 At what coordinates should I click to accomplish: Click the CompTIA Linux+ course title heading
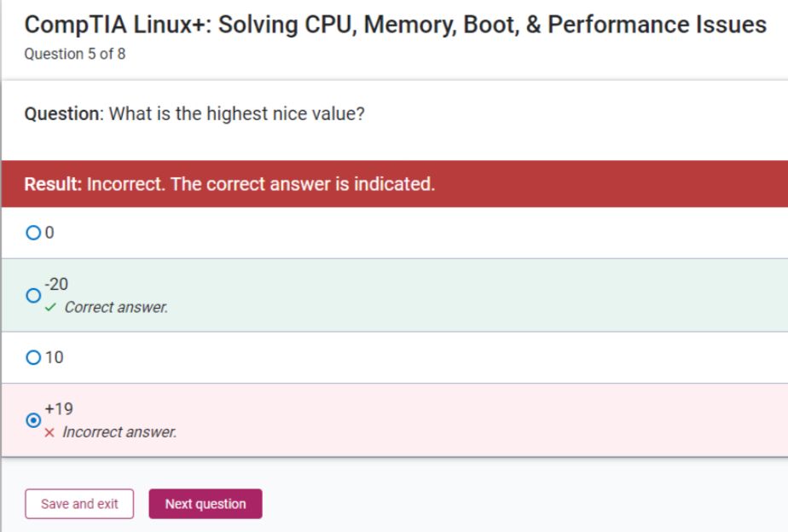click(x=395, y=24)
